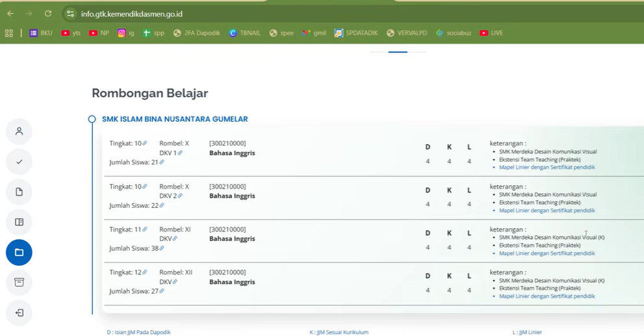This screenshot has height=336, width=644.
Task: Click the timeline circle marker beside school name
Action: click(x=92, y=119)
